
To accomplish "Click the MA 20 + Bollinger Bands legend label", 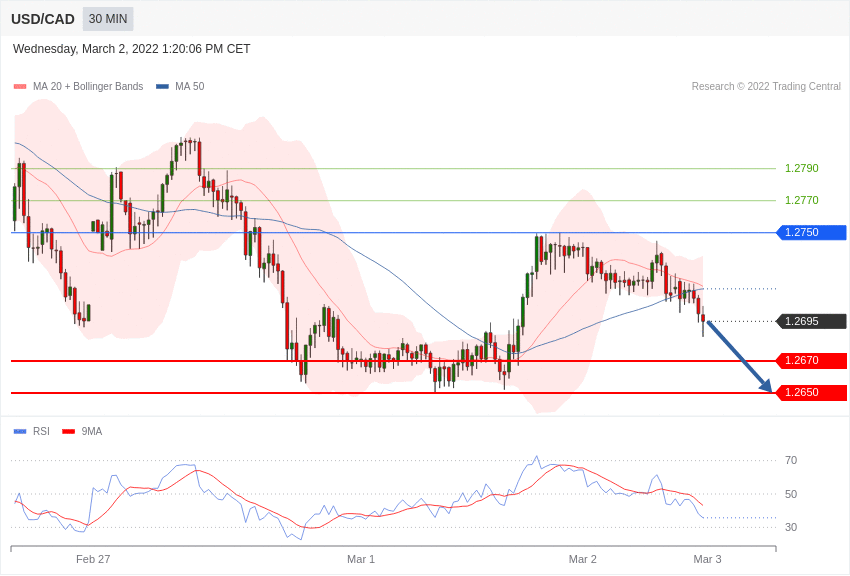I will tap(88, 86).
